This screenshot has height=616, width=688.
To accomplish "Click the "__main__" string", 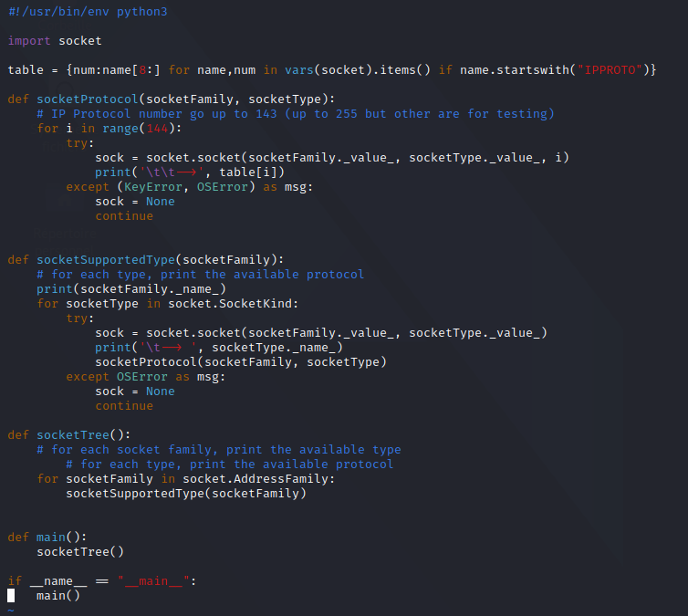I will [153, 581].
